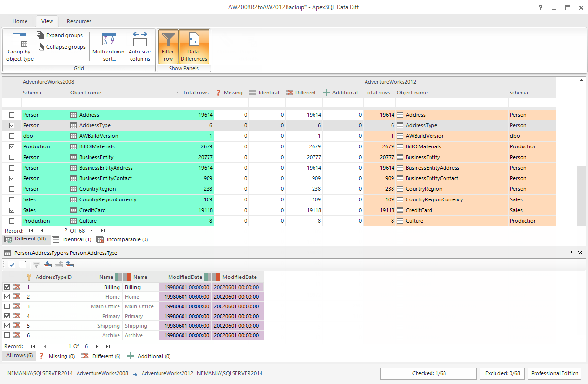Open the Home ribbon tab
Screen dimensions: 588x384
(20, 21)
